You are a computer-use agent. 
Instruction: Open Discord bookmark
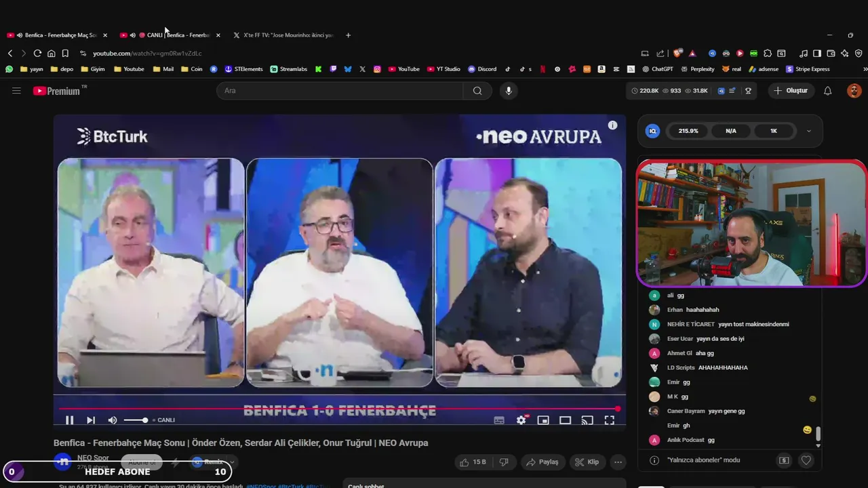coord(482,69)
